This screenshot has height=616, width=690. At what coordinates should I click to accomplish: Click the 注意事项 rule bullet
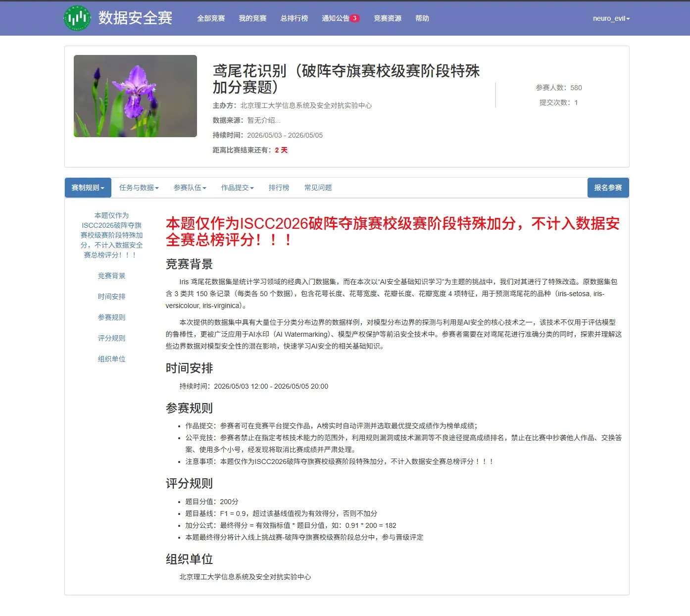point(339,462)
